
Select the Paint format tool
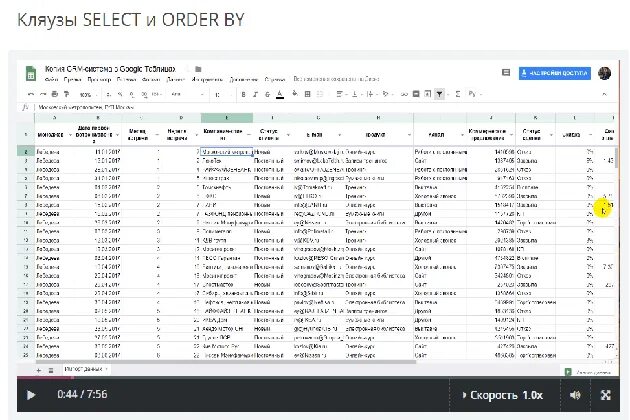[67, 94]
